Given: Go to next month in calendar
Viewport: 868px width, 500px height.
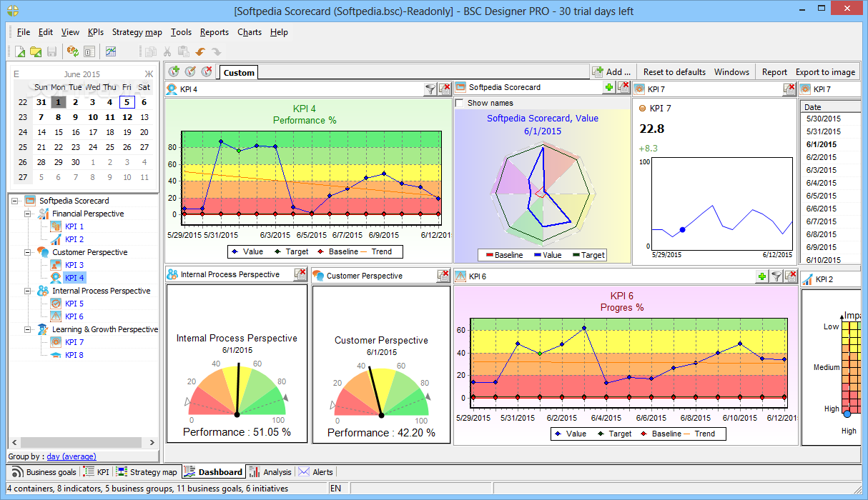Looking at the screenshot, I should pos(149,74).
